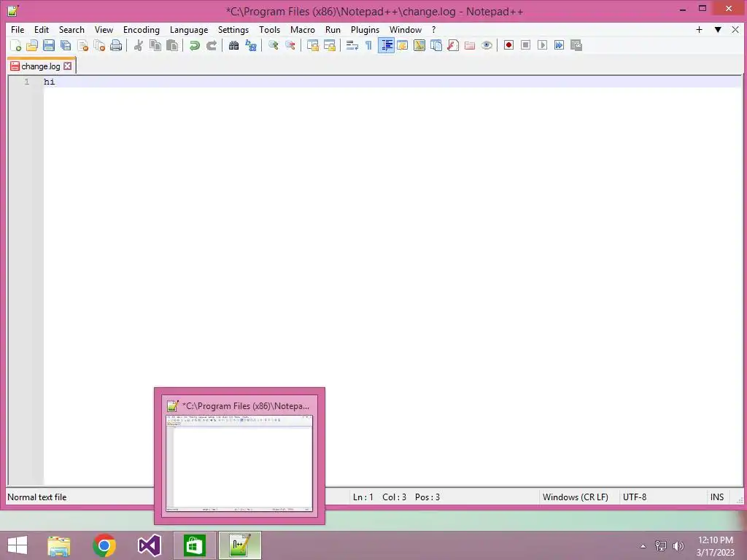
Task: Open a file using toolbar icon
Action: click(x=32, y=45)
